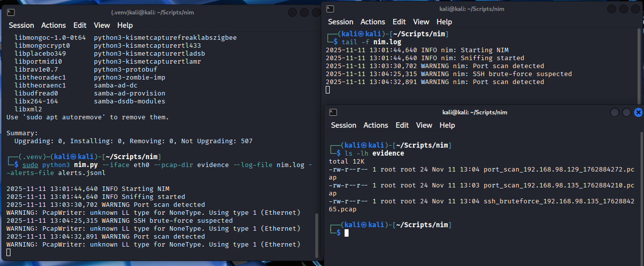Click package name 'libtheoradec1'

tap(40, 77)
